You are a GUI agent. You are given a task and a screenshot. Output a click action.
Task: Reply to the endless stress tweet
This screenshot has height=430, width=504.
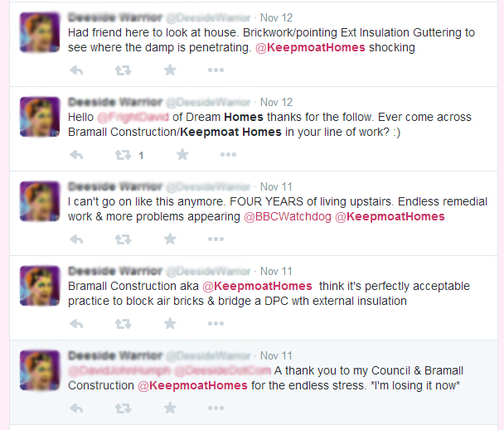click(76, 408)
